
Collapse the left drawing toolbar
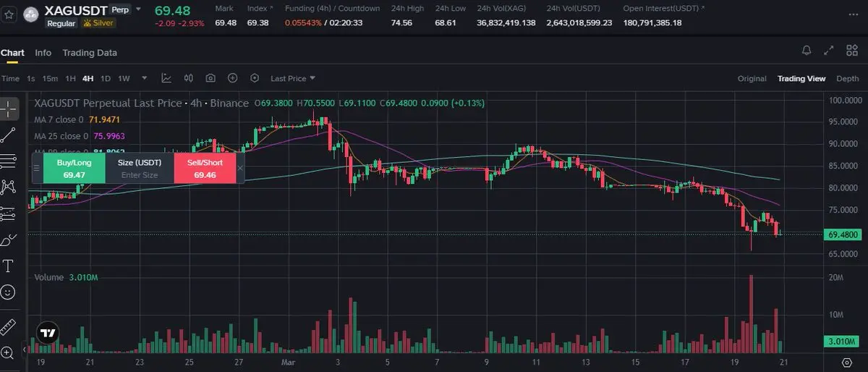pos(25,350)
